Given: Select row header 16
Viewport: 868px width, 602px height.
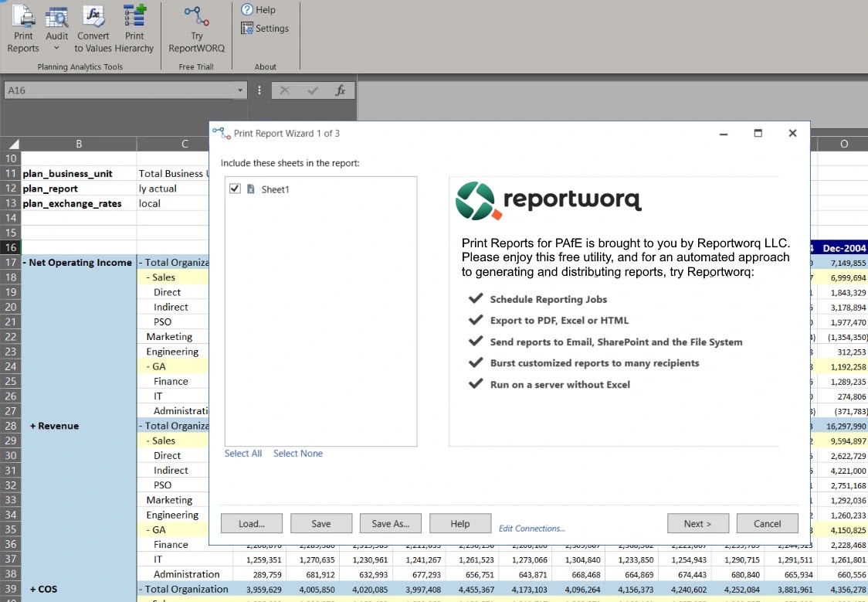Looking at the screenshot, I should point(11,247).
